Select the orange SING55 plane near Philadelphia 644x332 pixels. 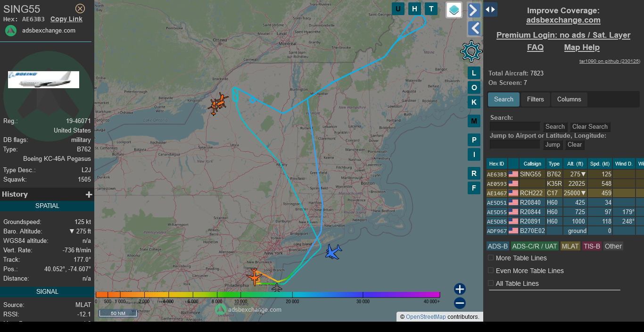(255, 277)
